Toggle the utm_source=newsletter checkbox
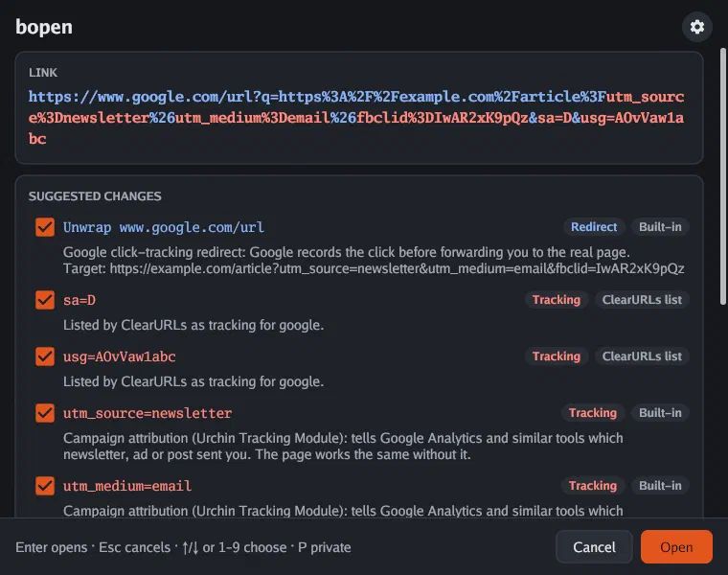The image size is (728, 575). [x=45, y=413]
